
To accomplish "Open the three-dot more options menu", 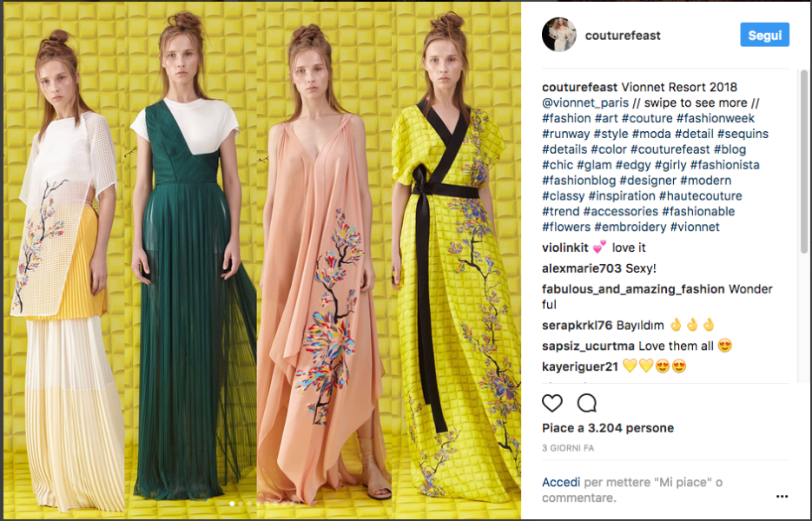I will click(782, 497).
